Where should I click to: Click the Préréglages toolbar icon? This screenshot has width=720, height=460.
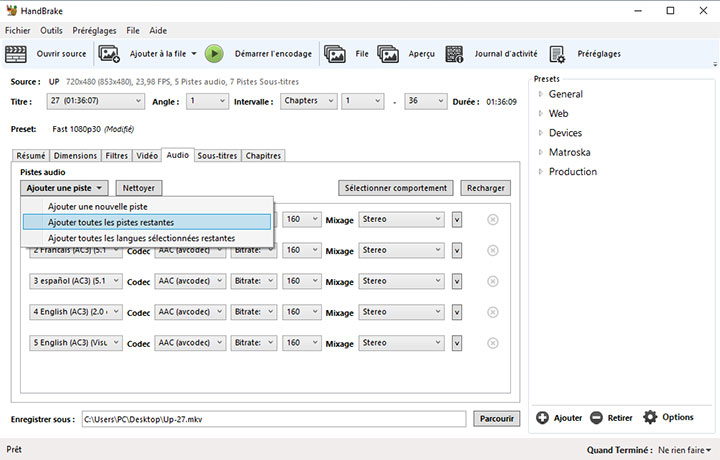(557, 54)
